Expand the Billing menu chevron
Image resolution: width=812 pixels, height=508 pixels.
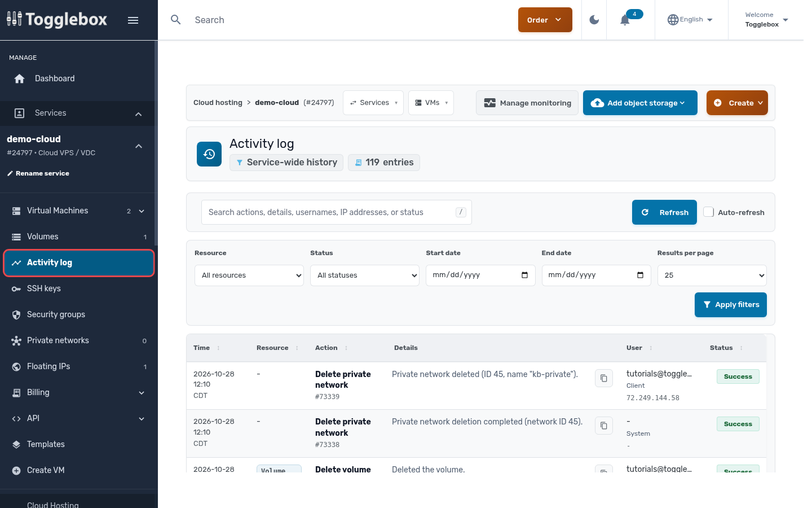pyautogui.click(x=142, y=393)
